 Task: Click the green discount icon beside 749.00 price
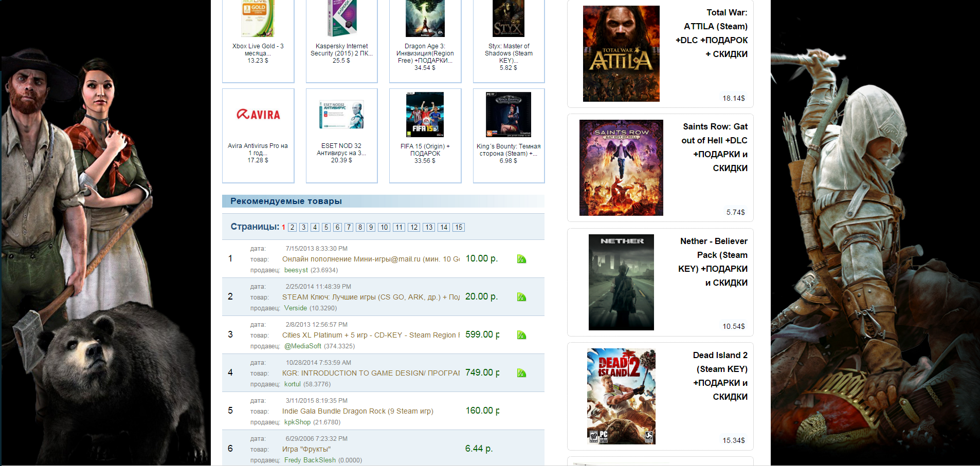521,373
